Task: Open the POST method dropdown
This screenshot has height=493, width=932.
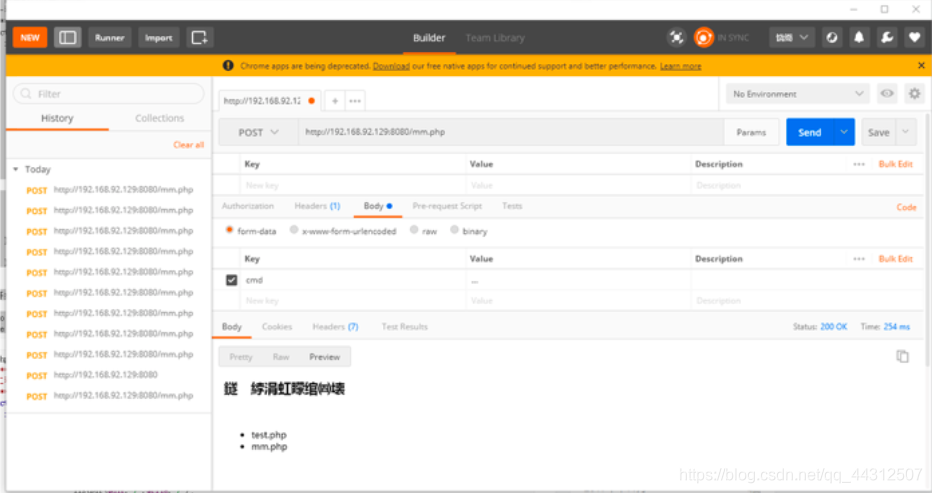Action: (259, 133)
